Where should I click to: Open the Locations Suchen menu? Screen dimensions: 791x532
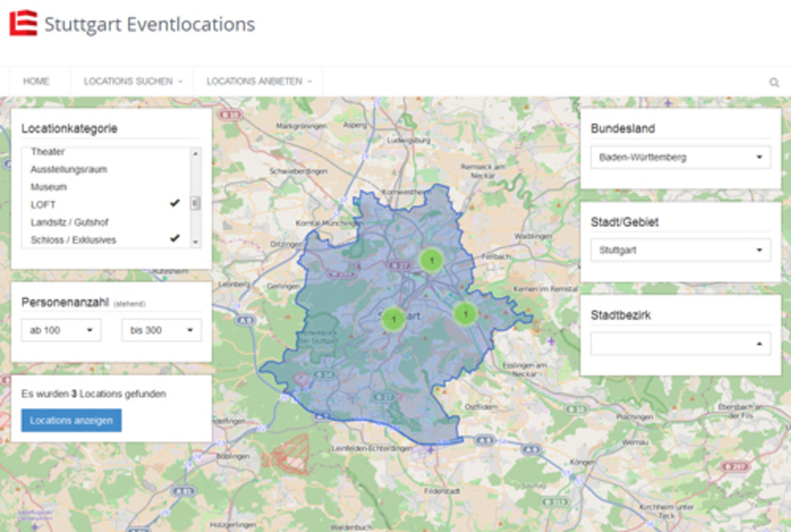click(132, 81)
